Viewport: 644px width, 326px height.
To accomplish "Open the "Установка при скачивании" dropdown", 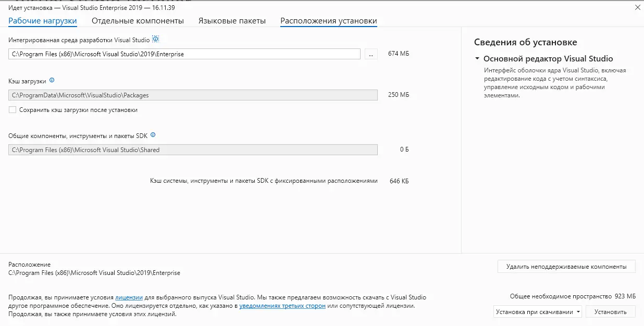I will click(533, 311).
